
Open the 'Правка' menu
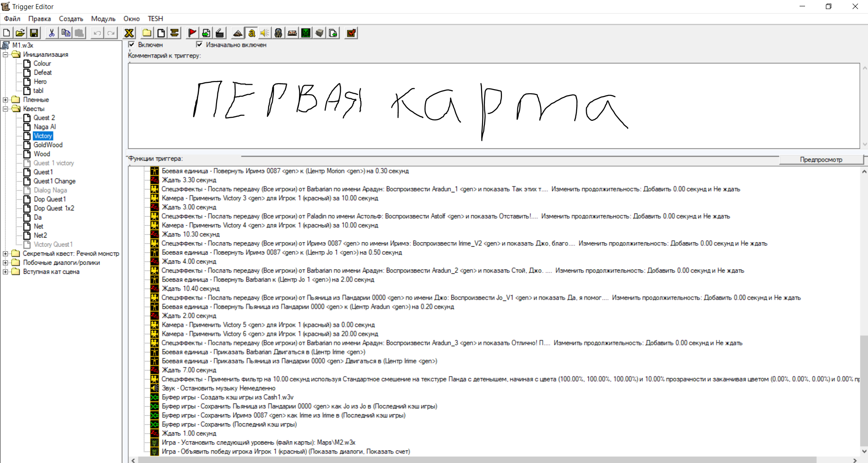coord(39,19)
